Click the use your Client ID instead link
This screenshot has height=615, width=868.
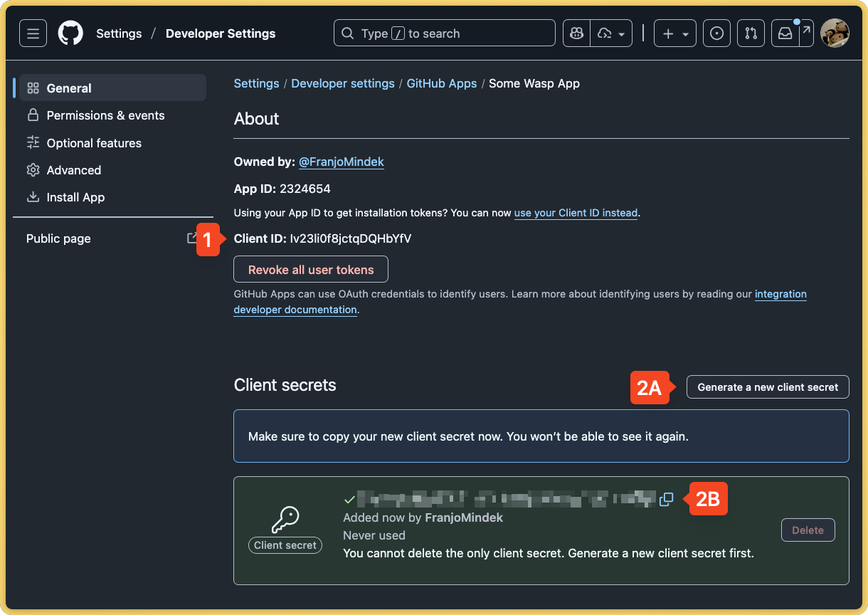[x=576, y=213]
